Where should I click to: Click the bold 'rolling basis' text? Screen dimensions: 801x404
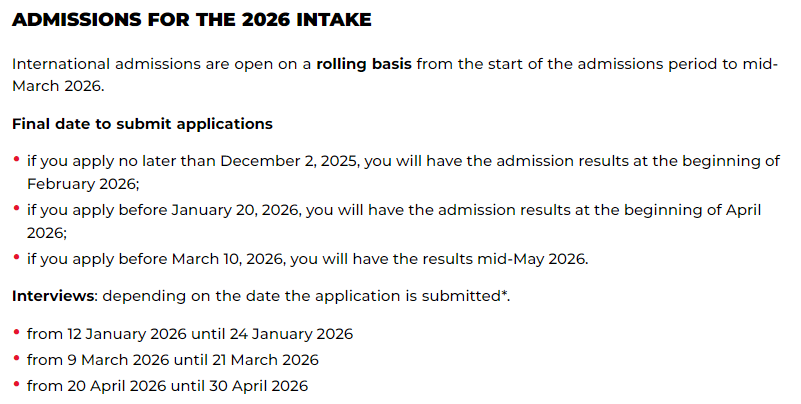(x=364, y=64)
